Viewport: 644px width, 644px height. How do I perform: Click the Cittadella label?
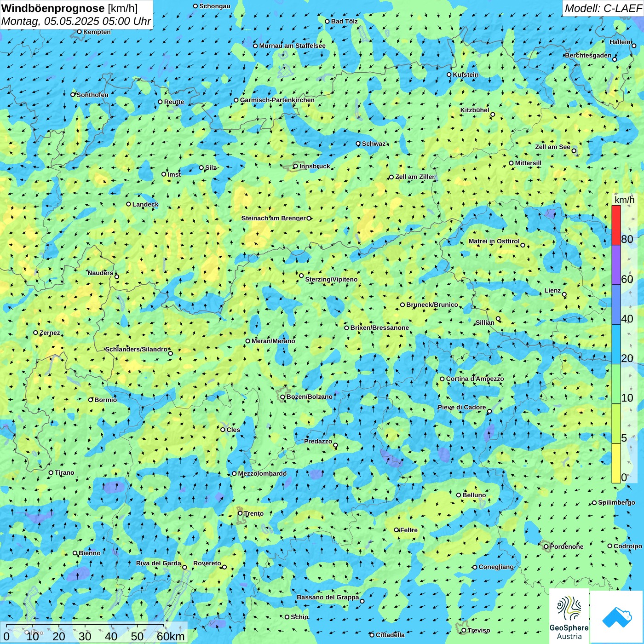(x=390, y=635)
